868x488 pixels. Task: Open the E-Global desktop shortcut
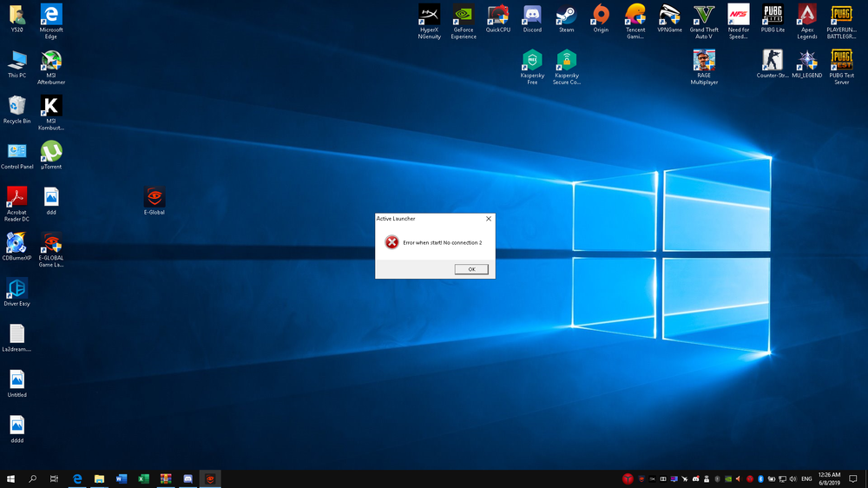pyautogui.click(x=155, y=199)
